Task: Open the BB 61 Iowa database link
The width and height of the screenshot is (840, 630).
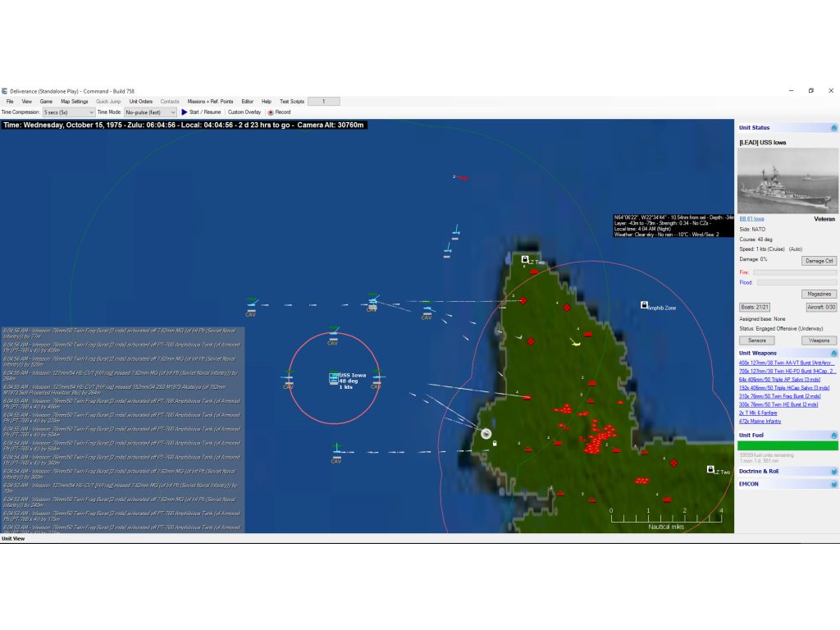Action: (751, 218)
